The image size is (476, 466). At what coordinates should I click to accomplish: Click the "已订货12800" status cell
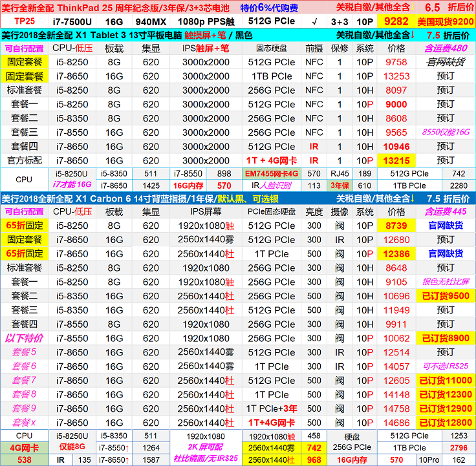(x=446, y=423)
